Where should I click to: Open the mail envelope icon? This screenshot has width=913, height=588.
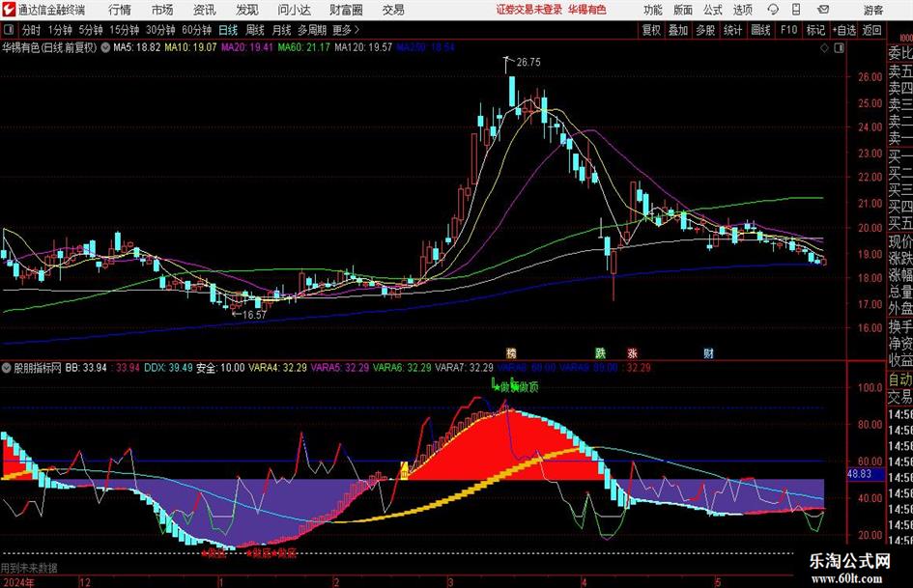(x=823, y=10)
